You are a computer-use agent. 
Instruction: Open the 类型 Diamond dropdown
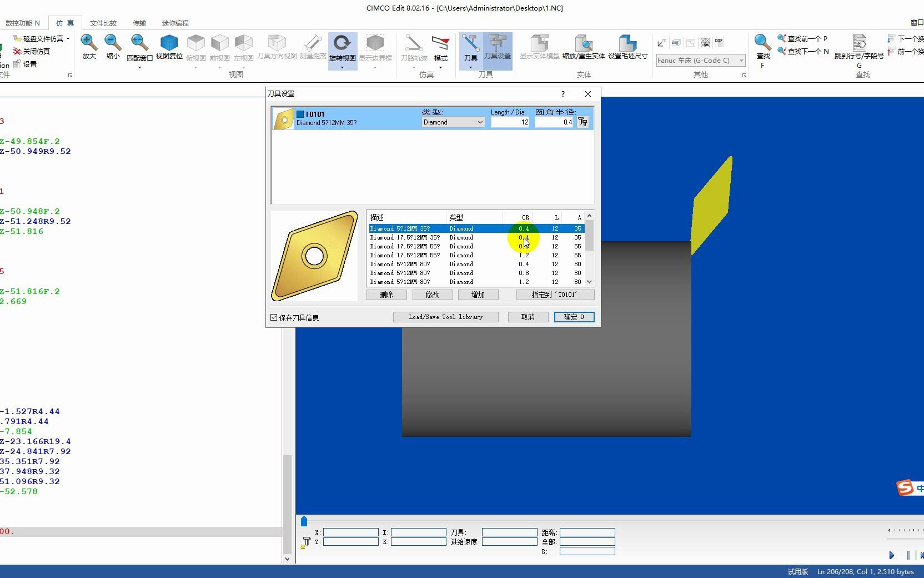(x=453, y=122)
